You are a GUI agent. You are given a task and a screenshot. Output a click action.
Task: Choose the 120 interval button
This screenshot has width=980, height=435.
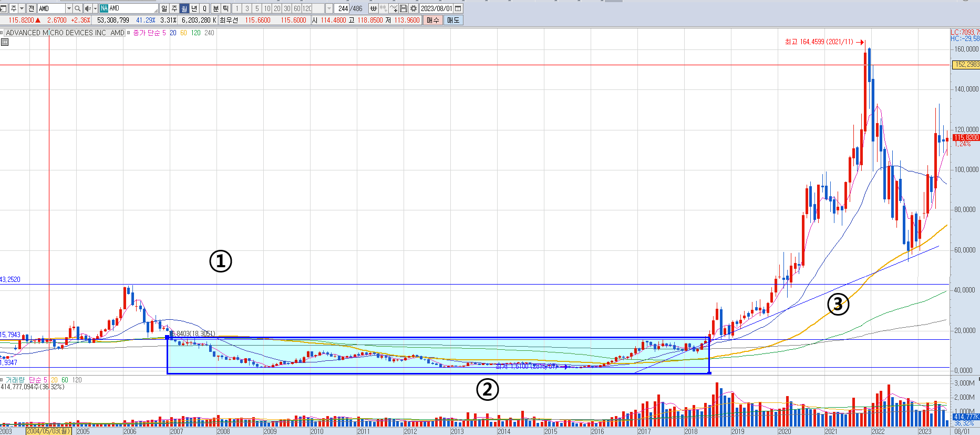(x=307, y=8)
